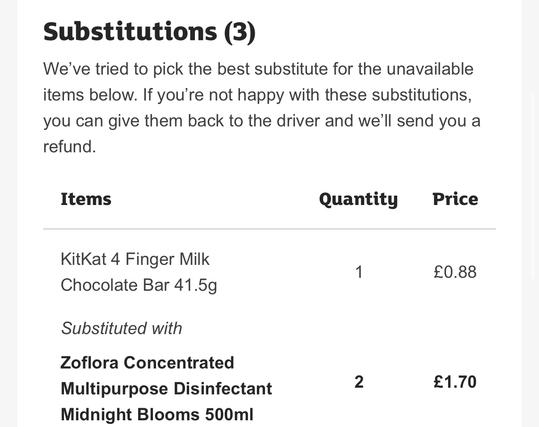The height and width of the screenshot is (427, 539).
Task: Select the substitution explanation paragraph
Action: click(x=262, y=108)
